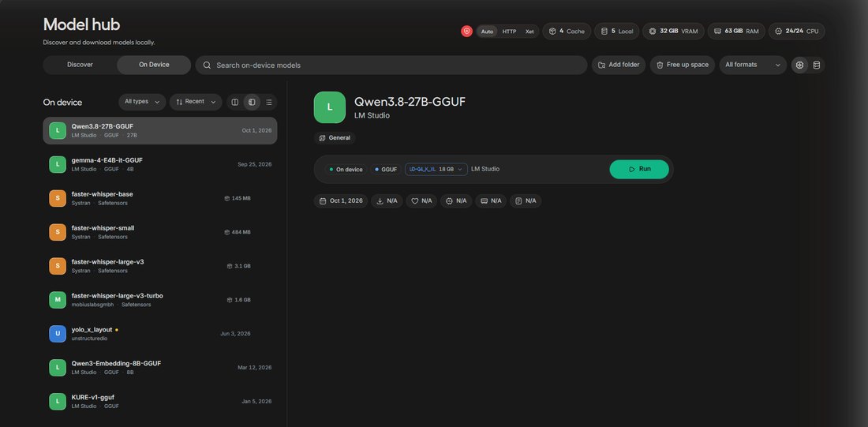This screenshot has height=427, width=868.
Task: Open the 5 Local storage indicator
Action: (617, 32)
